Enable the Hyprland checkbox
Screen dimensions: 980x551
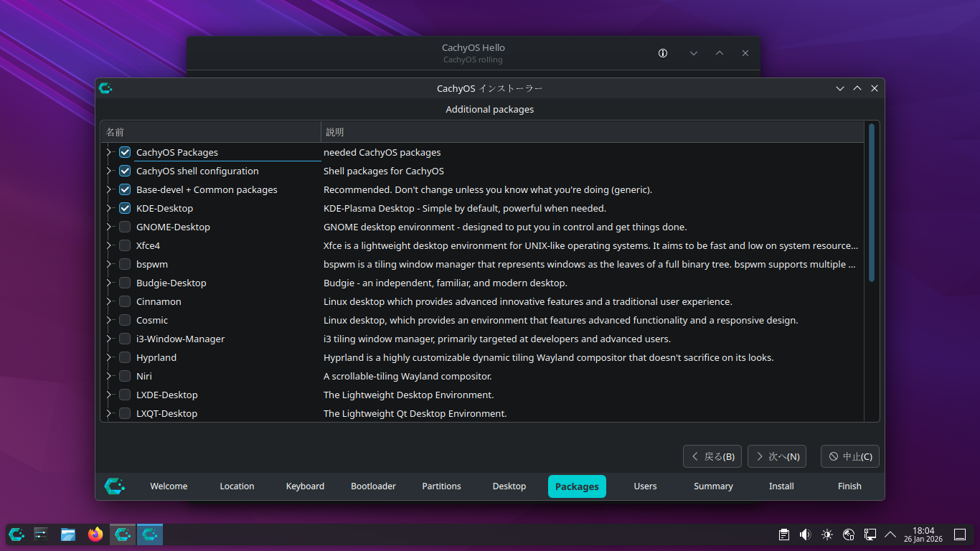point(125,357)
